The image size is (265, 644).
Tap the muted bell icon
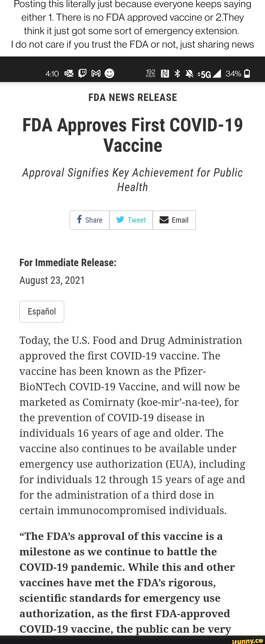tap(190, 73)
